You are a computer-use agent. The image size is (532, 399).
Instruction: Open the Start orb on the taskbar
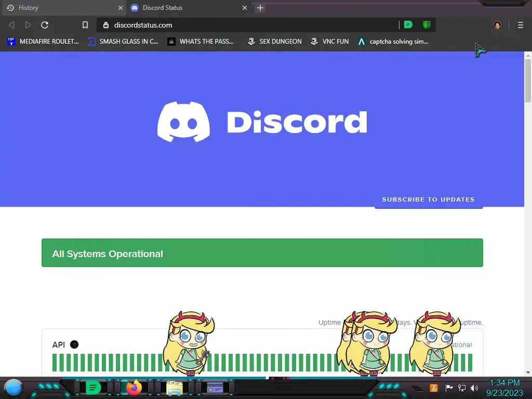(x=14, y=388)
